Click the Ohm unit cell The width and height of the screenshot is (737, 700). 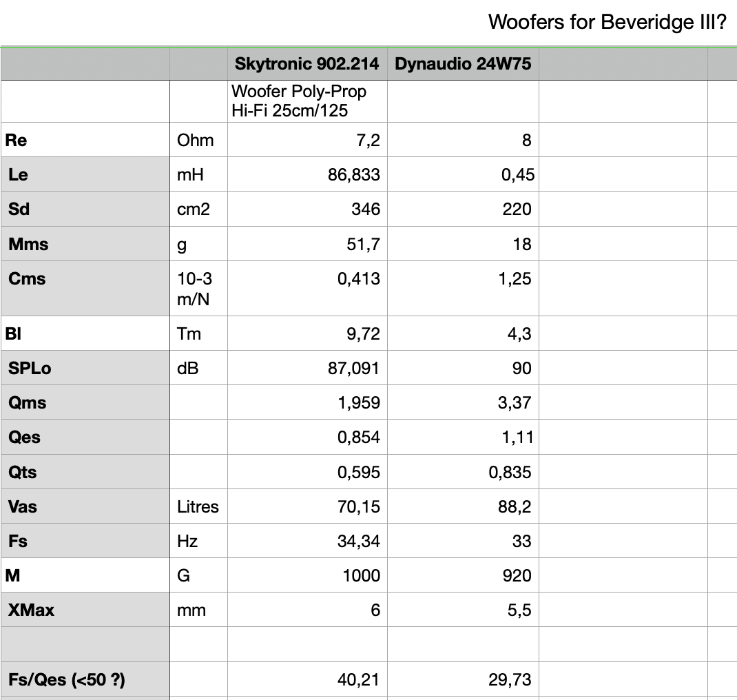coord(198,140)
